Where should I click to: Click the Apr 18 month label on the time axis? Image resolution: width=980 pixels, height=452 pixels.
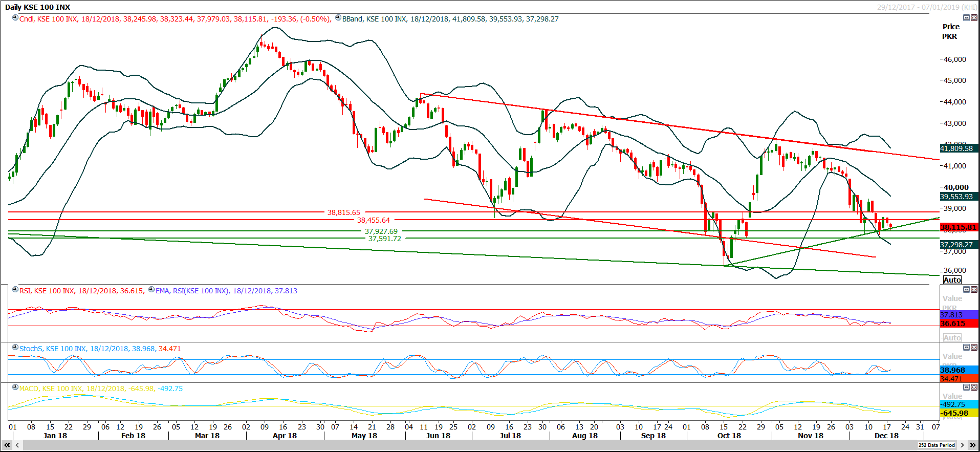pos(285,436)
